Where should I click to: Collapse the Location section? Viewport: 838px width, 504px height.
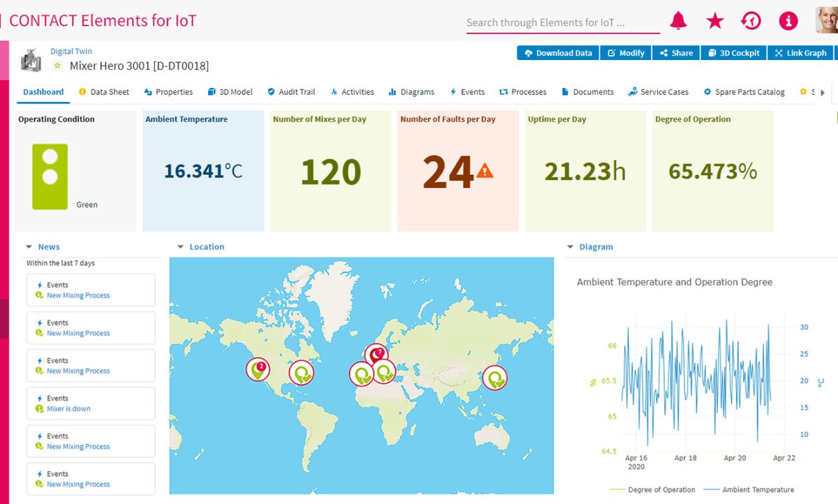click(x=182, y=246)
